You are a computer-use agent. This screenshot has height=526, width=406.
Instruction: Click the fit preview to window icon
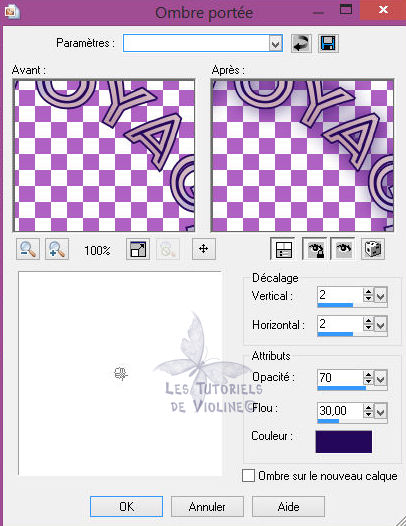pyautogui.click(x=138, y=249)
